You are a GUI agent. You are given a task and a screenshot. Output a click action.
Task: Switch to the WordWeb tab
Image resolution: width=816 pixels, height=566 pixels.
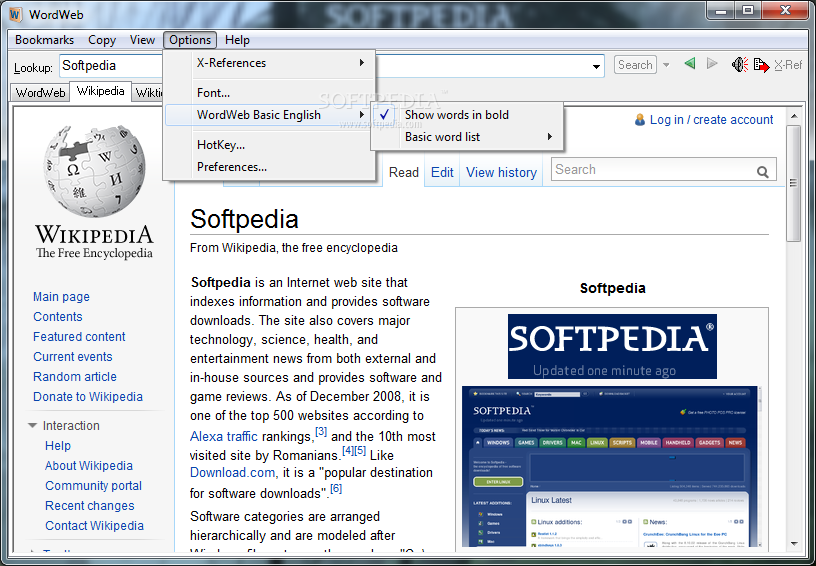40,93
